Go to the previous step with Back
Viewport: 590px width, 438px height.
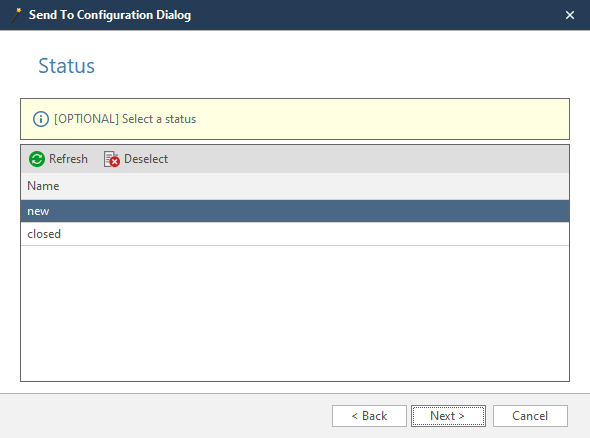coord(369,416)
